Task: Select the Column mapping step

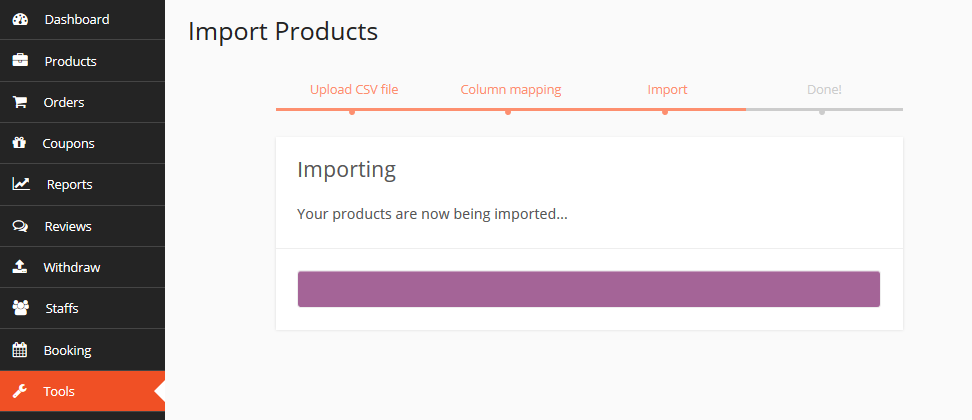Action: coord(510,90)
